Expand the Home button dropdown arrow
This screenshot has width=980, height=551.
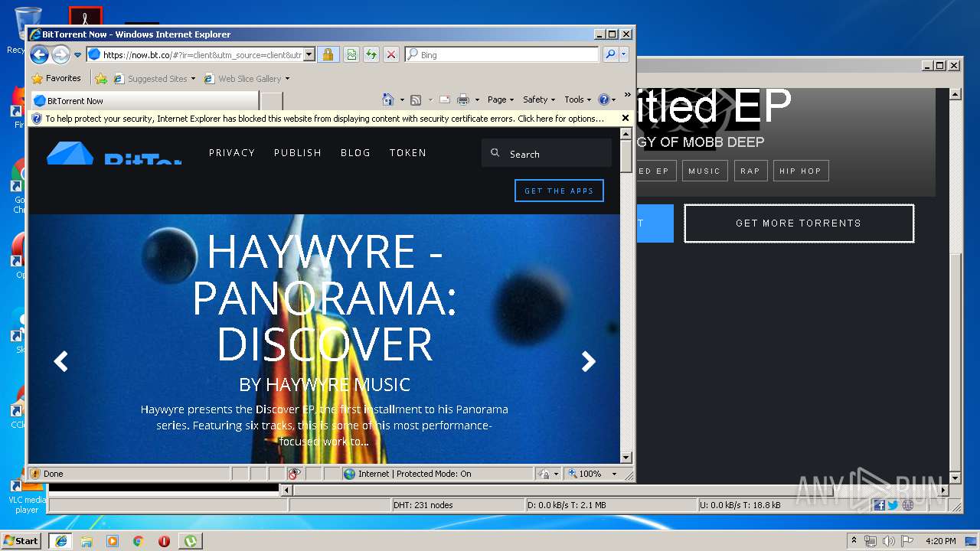(402, 100)
